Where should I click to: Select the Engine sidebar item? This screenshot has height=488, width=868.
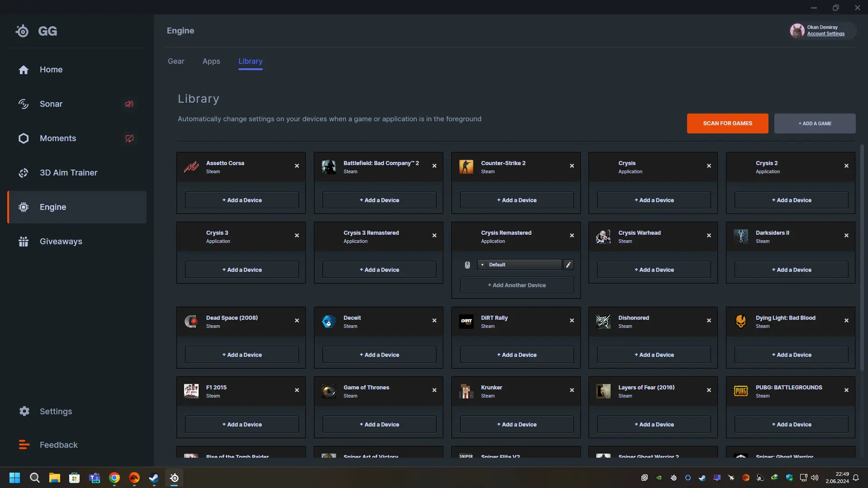[77, 207]
